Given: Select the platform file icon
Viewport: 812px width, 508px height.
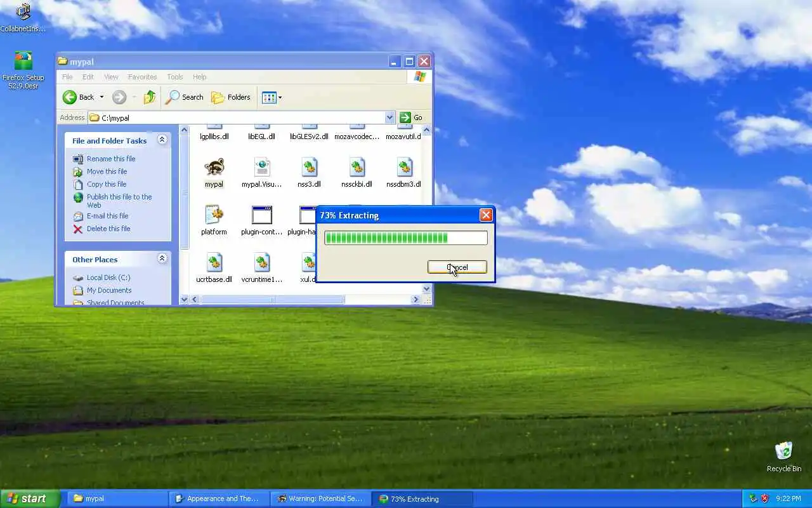Looking at the screenshot, I should pyautogui.click(x=214, y=215).
